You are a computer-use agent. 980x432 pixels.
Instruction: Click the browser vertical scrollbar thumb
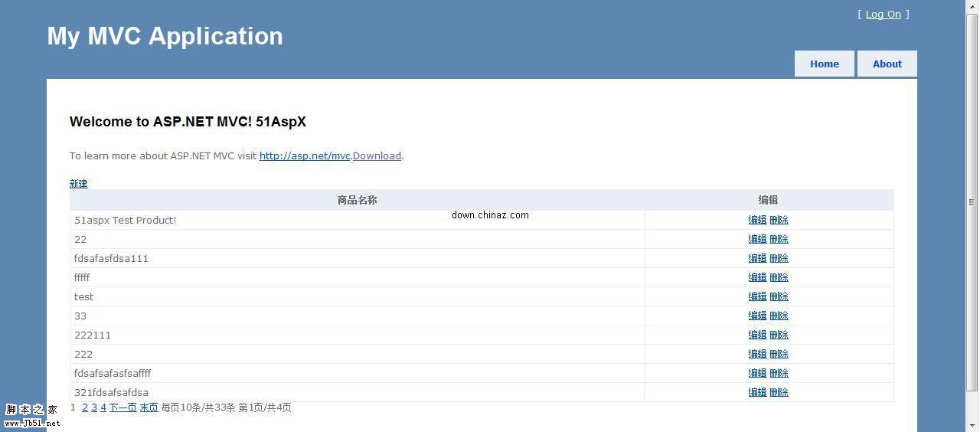pyautogui.click(x=972, y=202)
